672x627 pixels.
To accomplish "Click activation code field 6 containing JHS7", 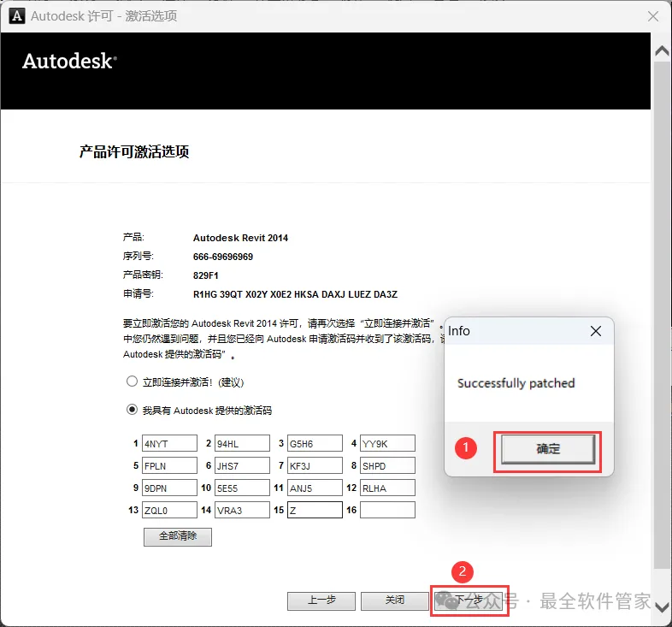I will click(242, 465).
